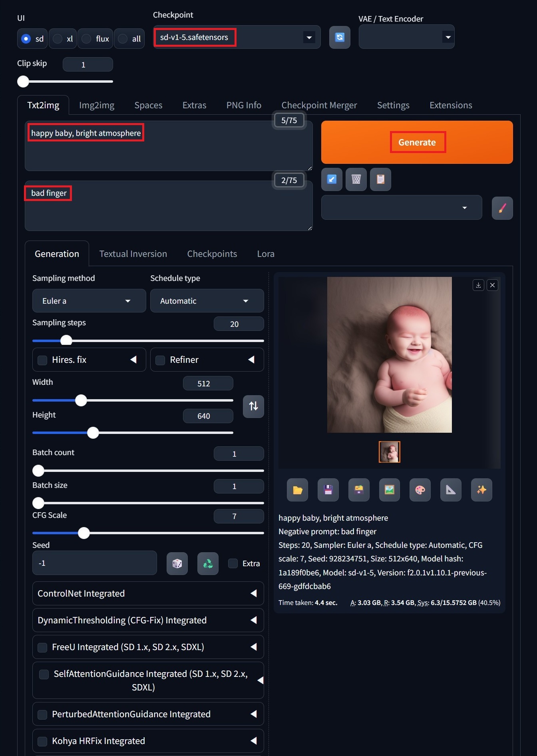Switch to the Lora tab
Image resolution: width=537 pixels, height=756 pixels.
coord(266,254)
